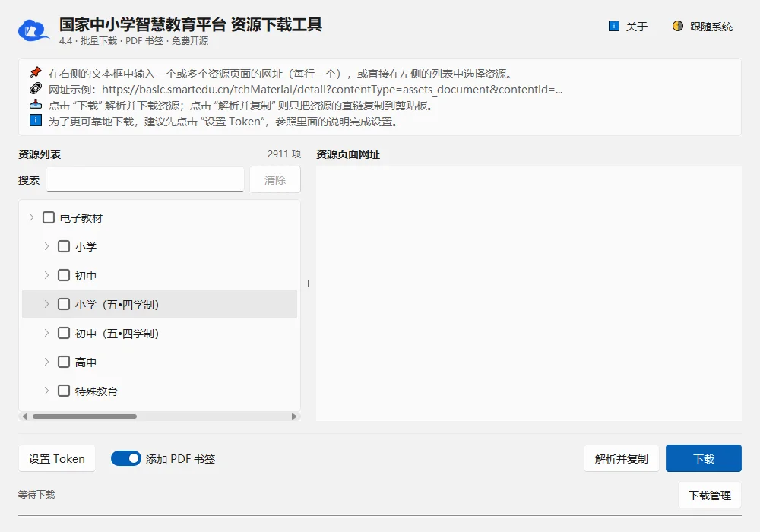Click the 资源页面网址 heading

[347, 154]
